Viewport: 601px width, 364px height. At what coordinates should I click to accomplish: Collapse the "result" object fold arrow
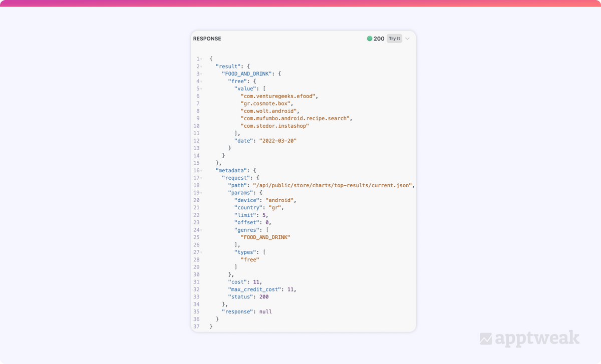pyautogui.click(x=201, y=67)
